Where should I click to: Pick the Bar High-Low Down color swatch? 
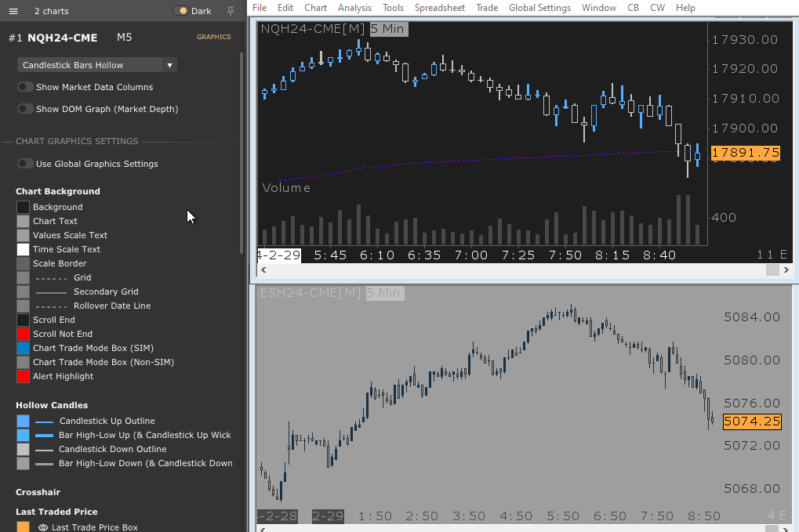pos(23,463)
